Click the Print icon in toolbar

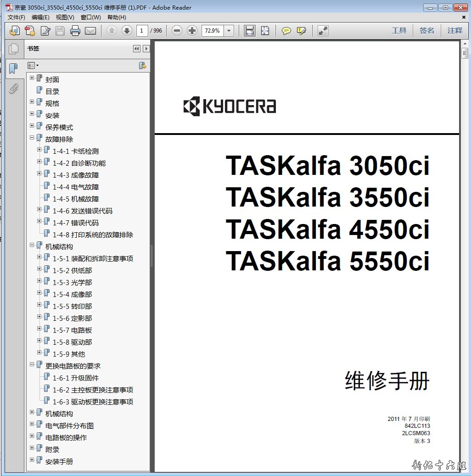(x=75, y=31)
